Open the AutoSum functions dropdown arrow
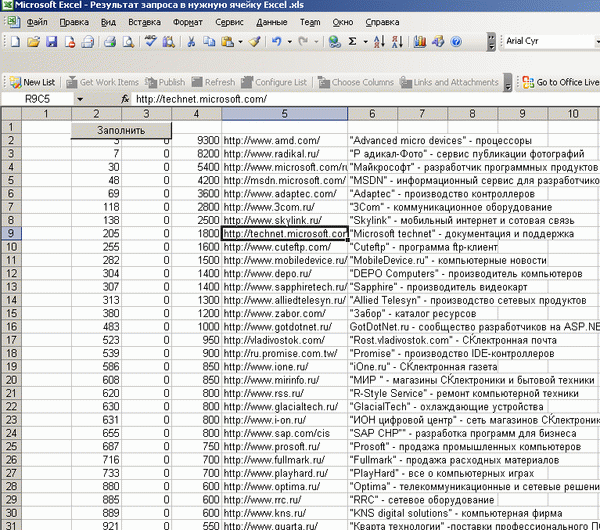The image size is (600, 530). (x=365, y=41)
